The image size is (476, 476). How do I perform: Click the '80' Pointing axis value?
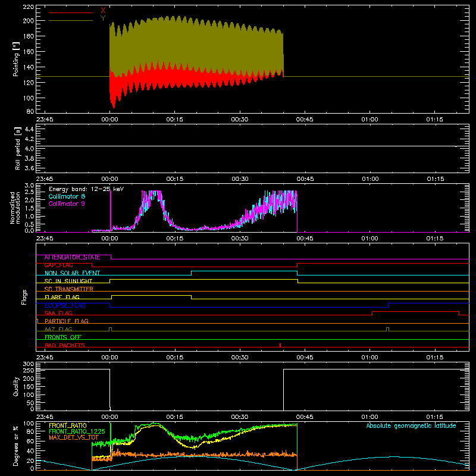coord(30,111)
